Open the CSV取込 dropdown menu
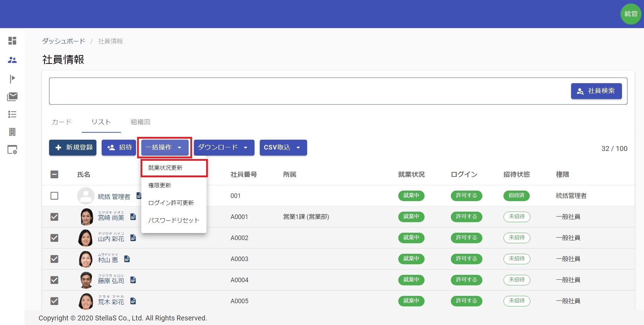 (x=283, y=147)
